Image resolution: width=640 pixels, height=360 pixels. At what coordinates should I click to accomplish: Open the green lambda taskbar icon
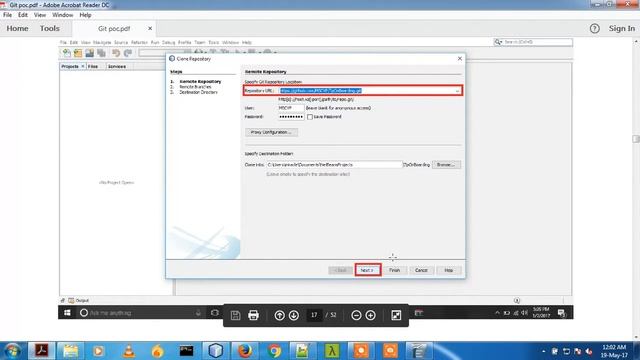point(332,351)
